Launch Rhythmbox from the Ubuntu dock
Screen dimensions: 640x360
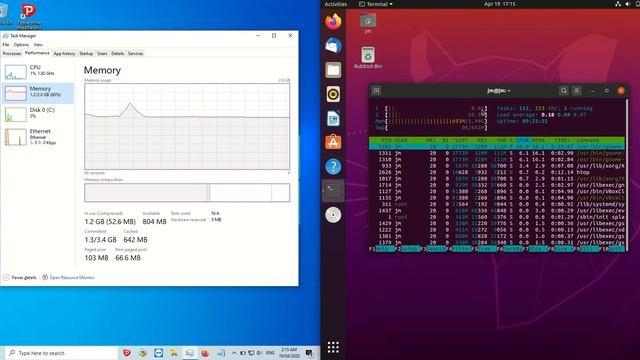[x=333, y=94]
